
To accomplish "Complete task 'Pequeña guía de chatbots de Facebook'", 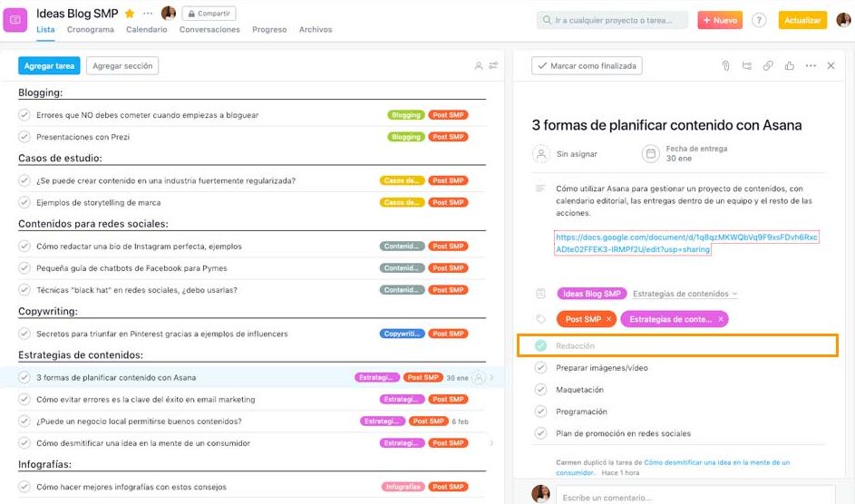I will click(x=24, y=268).
